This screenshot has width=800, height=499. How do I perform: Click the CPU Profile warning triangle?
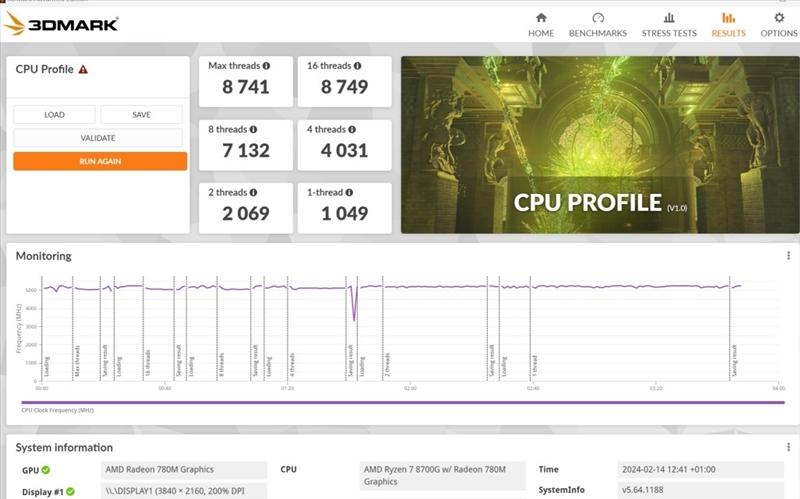pyautogui.click(x=84, y=70)
